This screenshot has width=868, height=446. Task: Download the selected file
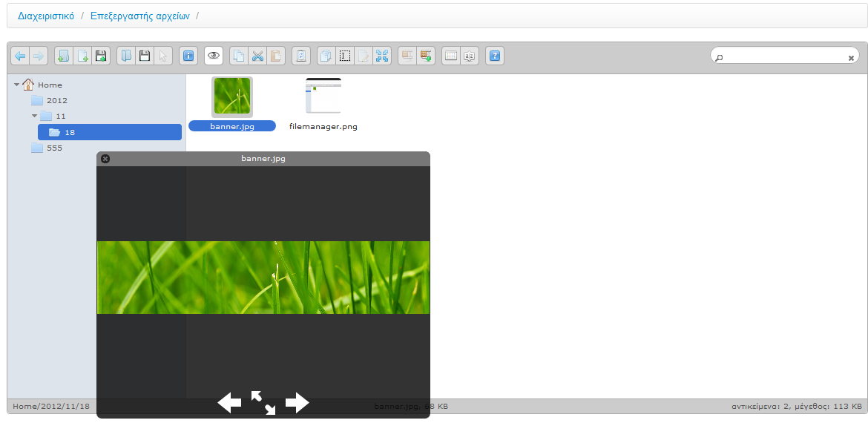pos(144,56)
